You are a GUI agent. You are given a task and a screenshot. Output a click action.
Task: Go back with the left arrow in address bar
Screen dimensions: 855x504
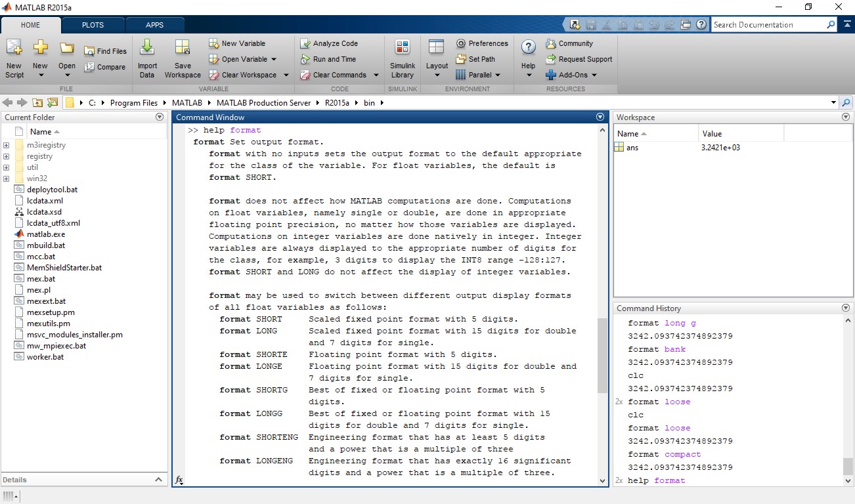[8, 102]
